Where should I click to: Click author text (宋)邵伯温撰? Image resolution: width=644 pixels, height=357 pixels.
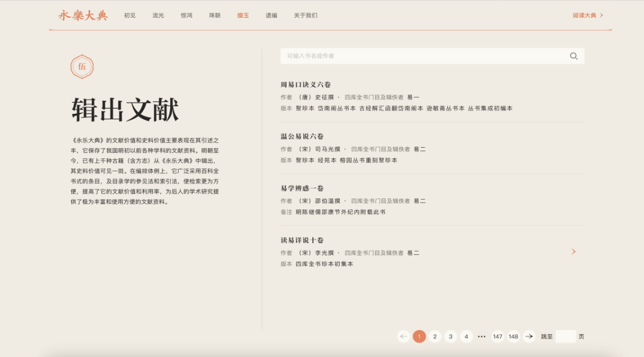319,201
